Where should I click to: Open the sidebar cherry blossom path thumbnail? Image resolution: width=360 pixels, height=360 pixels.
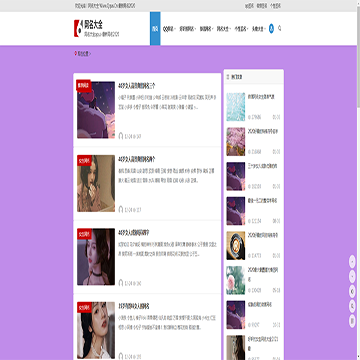click(x=236, y=141)
